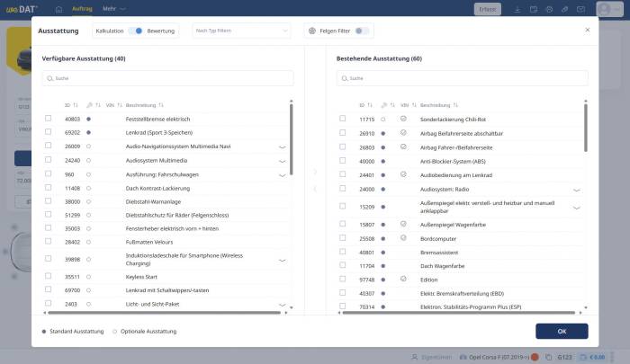Expand the Audiosystem: Radio row
This screenshot has height=364, width=630.
[576, 190]
